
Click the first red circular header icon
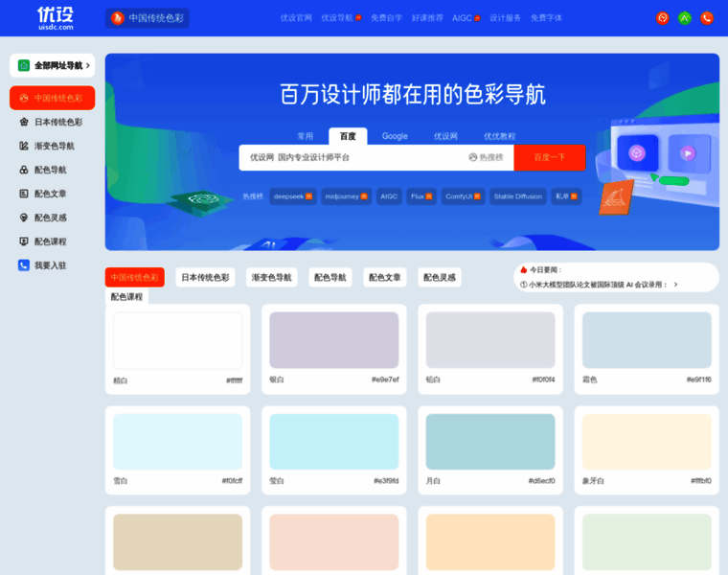663,18
